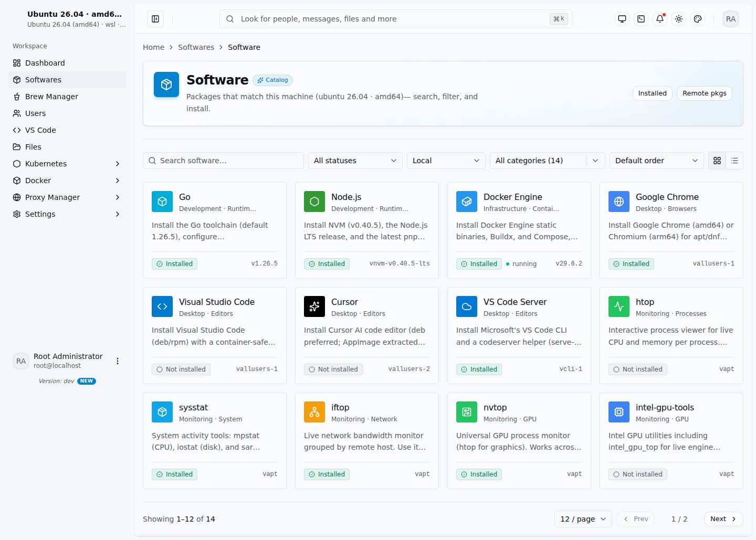Click the Google Chrome globe icon
756x540 pixels.
[619, 202]
